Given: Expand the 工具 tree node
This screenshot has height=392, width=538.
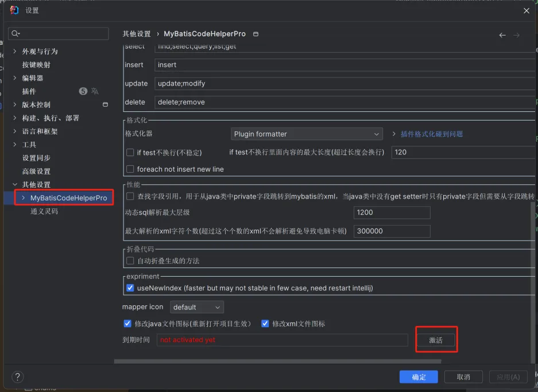Looking at the screenshot, I should click(x=15, y=145).
